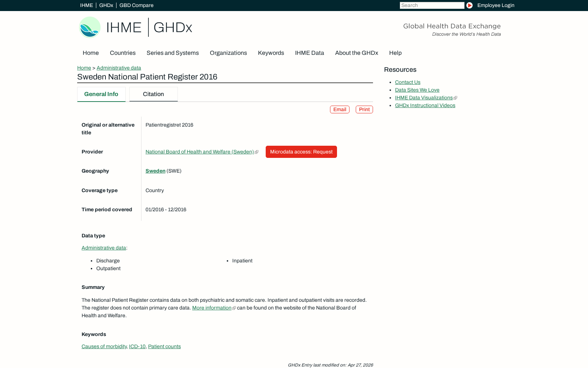Click the 01/2016 - 12/2016 value
Viewport: 588px width, 368px height.
(x=166, y=209)
